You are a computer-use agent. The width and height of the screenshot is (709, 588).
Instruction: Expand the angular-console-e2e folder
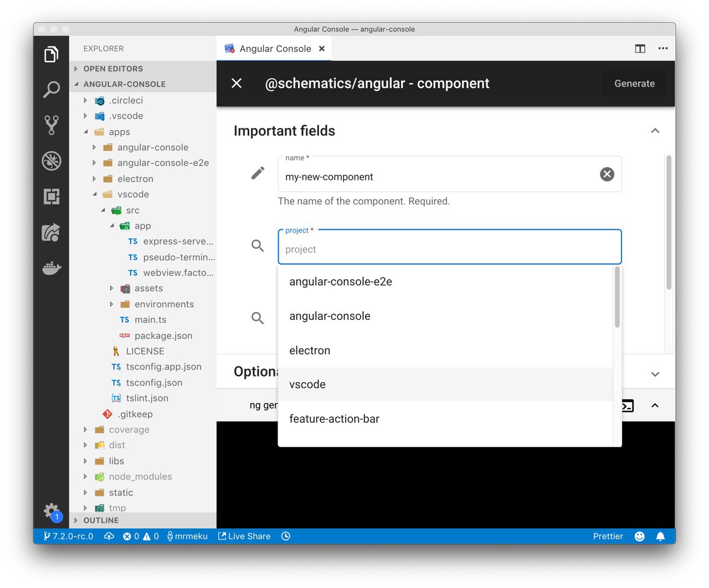(x=143, y=163)
